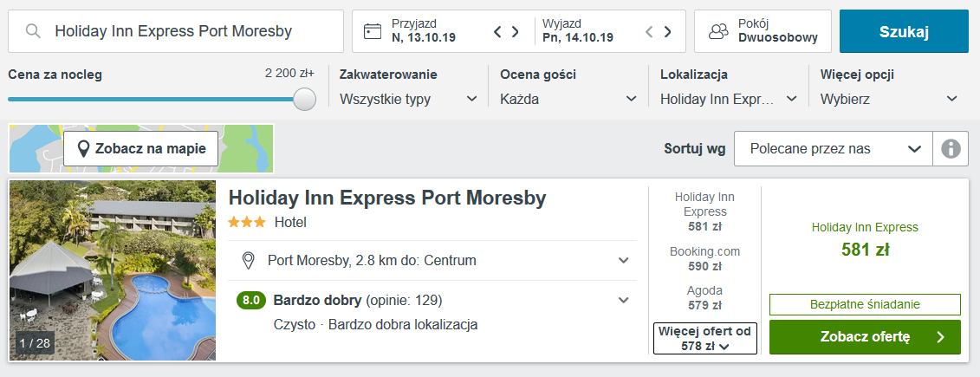Image resolution: width=980 pixels, height=377 pixels.
Task: Click the check-in calendar icon
Action: click(x=373, y=31)
